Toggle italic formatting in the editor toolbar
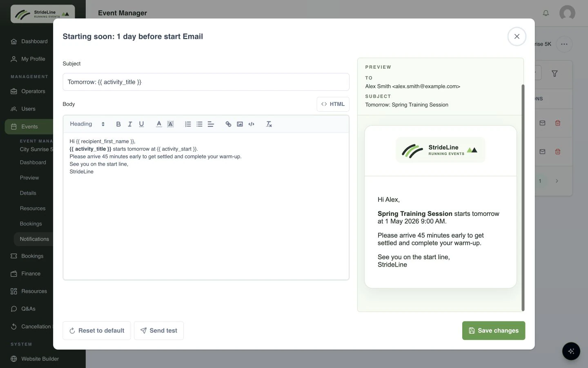The width and height of the screenshot is (588, 368). click(130, 124)
